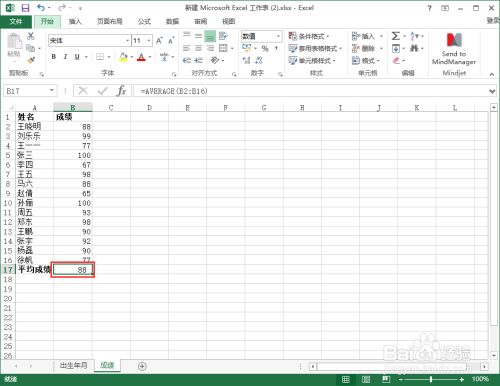Switch to the Review tab

201,22
